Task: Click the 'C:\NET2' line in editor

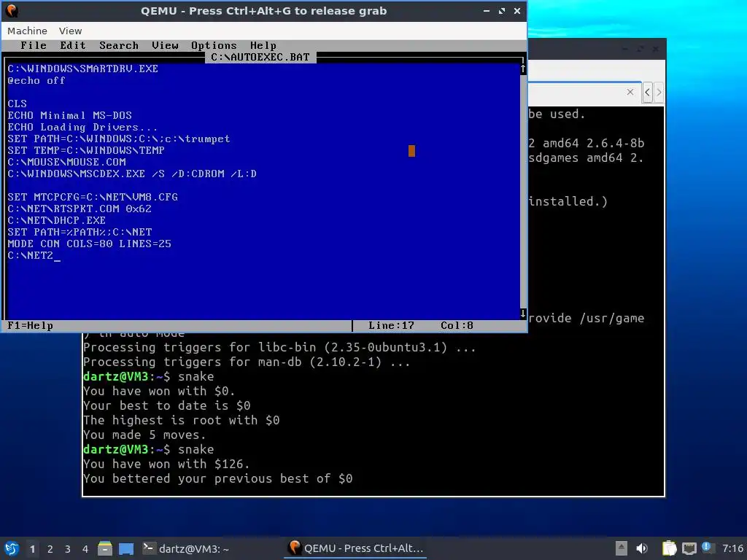Action: [x=31, y=255]
